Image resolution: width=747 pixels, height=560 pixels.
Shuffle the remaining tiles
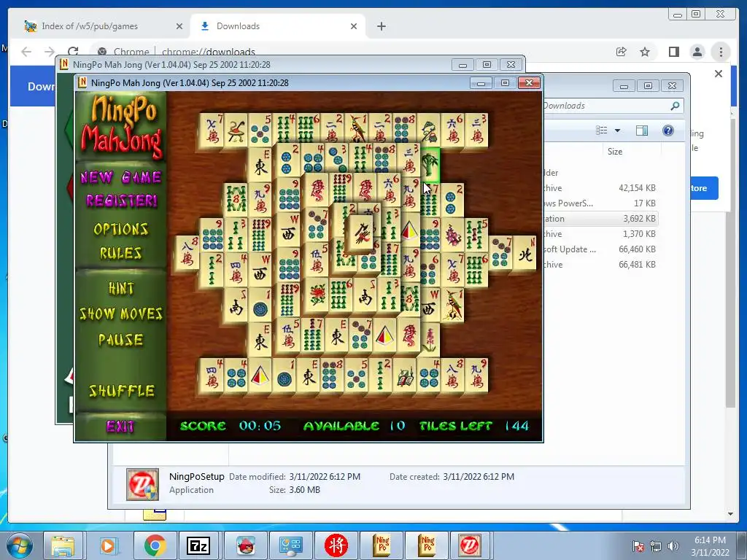pyautogui.click(x=122, y=391)
